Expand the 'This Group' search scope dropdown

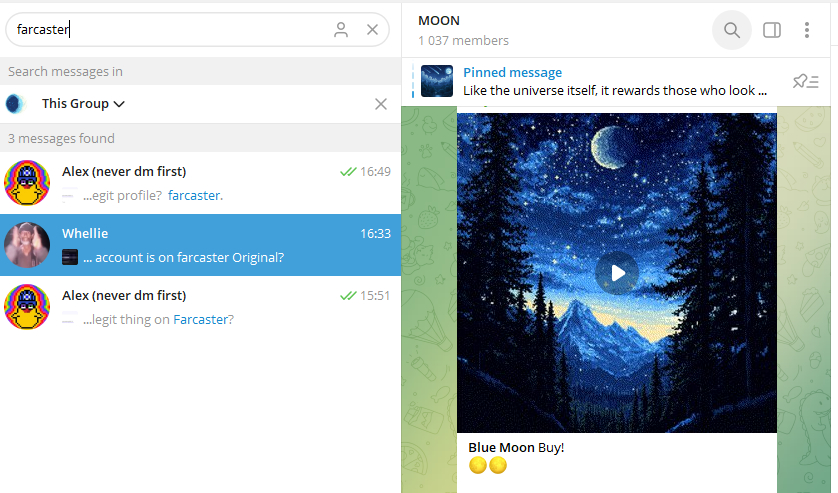(83, 104)
